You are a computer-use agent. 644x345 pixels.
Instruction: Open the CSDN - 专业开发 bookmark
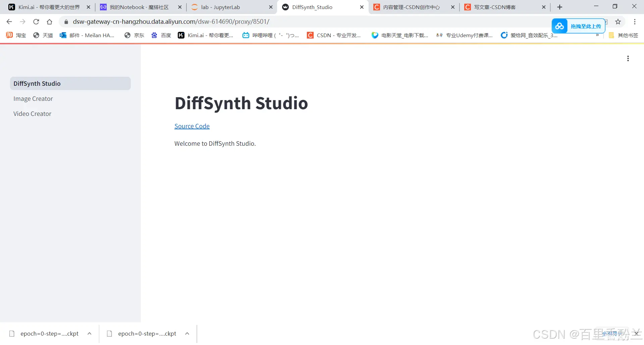[x=334, y=35]
